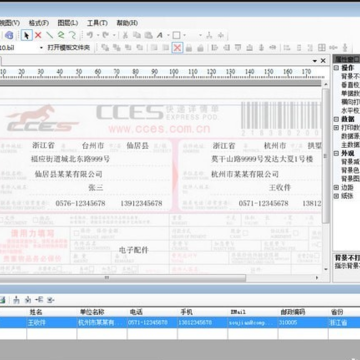Click the 13912345678 mobile field on waybill
This screenshot has width=360, height=360.
point(141,203)
